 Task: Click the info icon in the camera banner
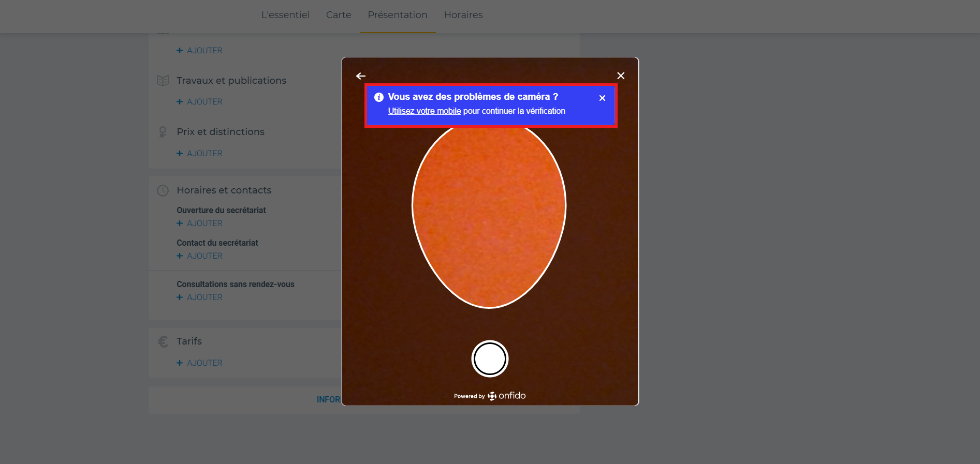(379, 97)
